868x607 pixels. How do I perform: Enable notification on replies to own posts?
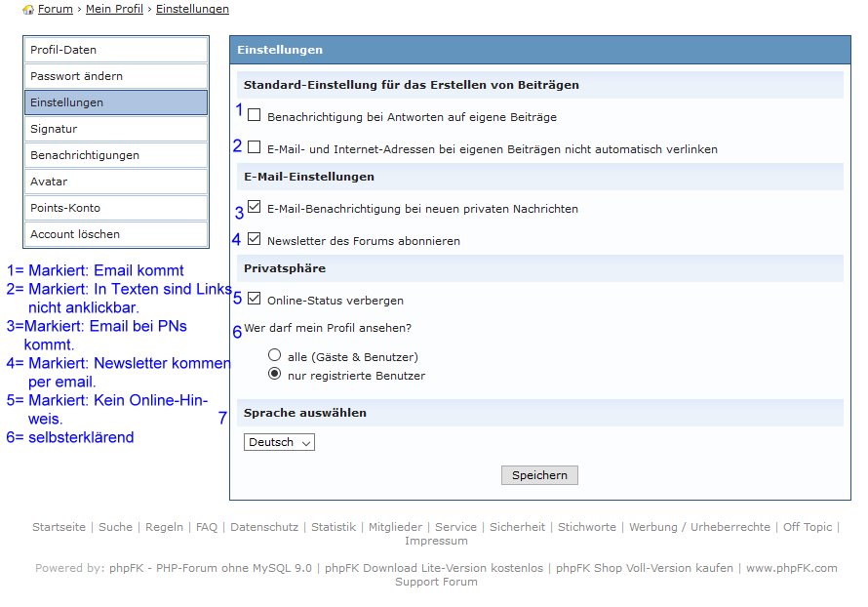255,115
